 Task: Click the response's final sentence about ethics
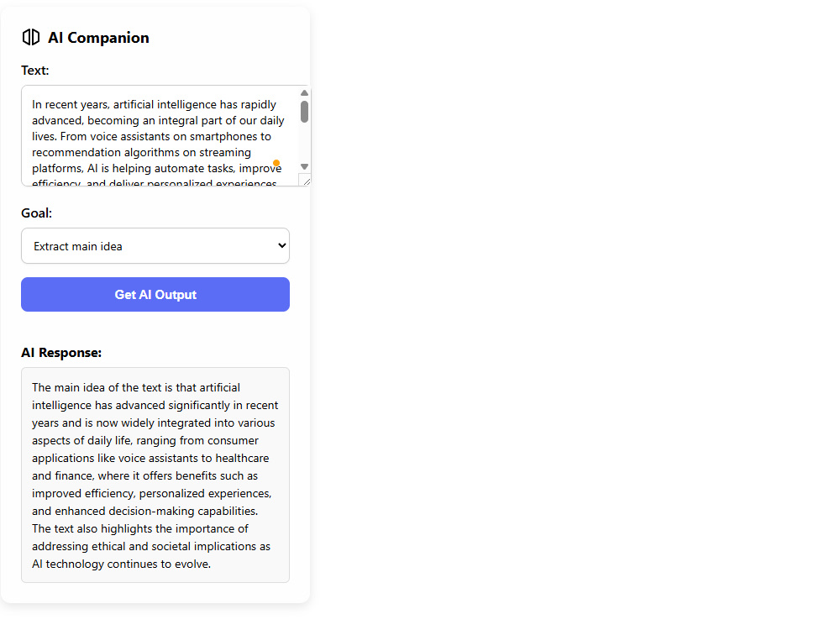pyautogui.click(x=151, y=546)
